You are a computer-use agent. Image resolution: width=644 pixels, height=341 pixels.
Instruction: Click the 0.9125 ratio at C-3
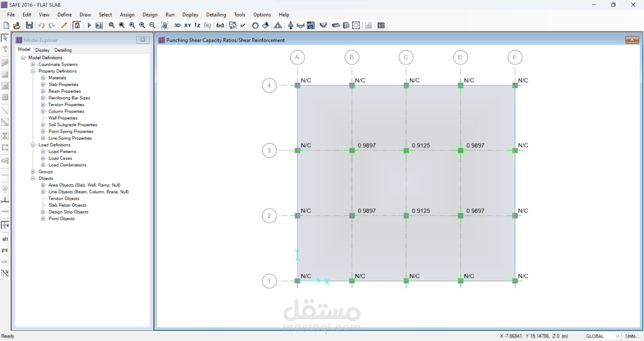(x=421, y=146)
